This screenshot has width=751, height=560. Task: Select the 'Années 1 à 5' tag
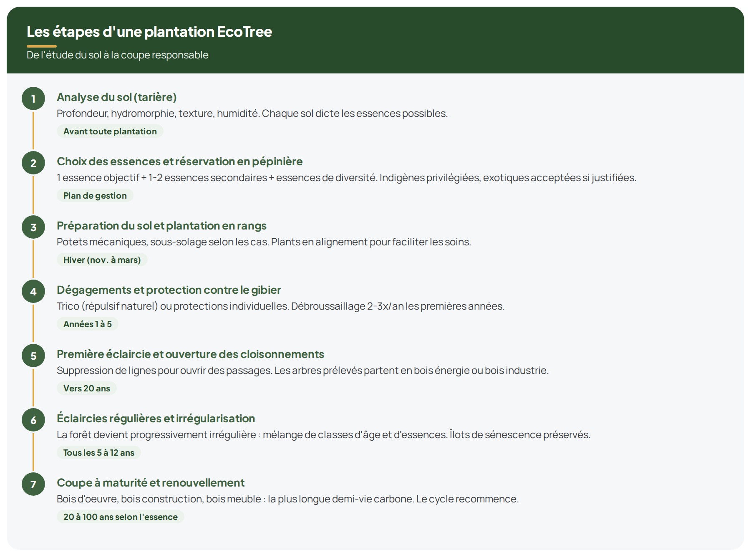coord(87,324)
